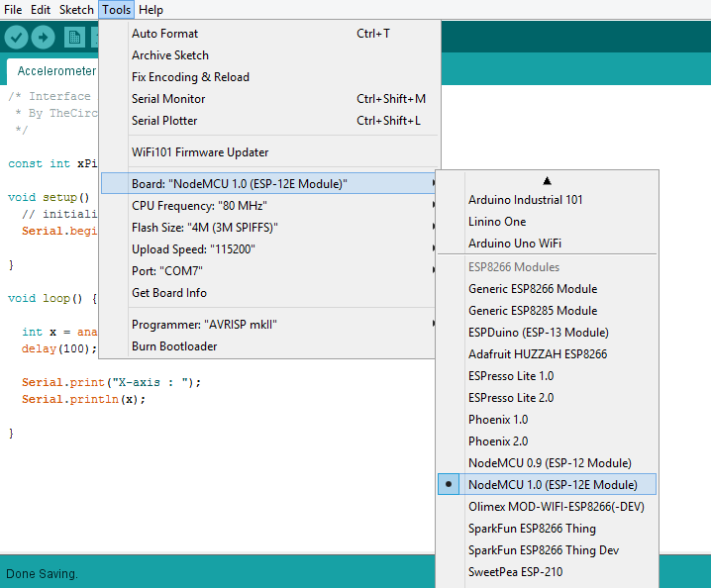This screenshot has width=711, height=588.
Task: Open the Serial Monitor
Action: [x=269, y=99]
